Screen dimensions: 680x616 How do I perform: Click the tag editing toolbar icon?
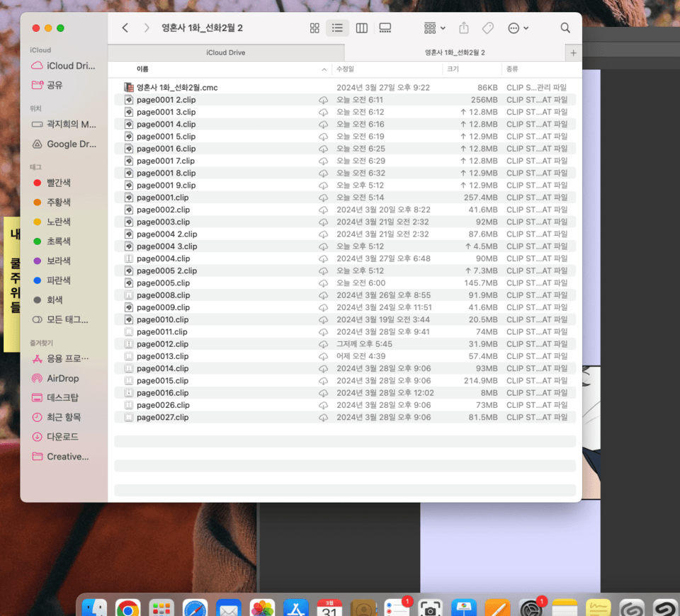pyautogui.click(x=487, y=28)
